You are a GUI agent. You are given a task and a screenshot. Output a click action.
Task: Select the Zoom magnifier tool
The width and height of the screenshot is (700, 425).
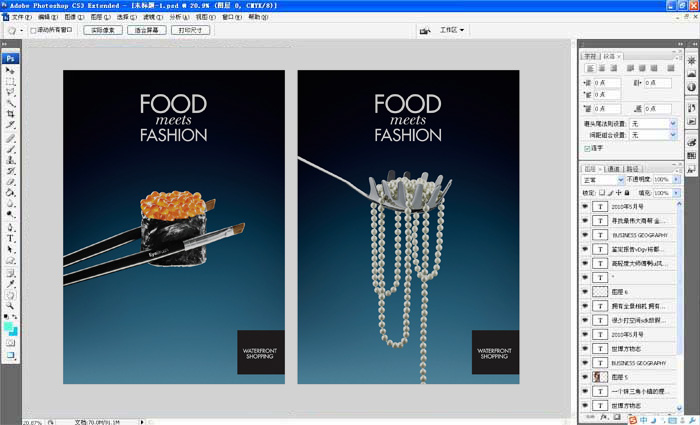tap(11, 305)
